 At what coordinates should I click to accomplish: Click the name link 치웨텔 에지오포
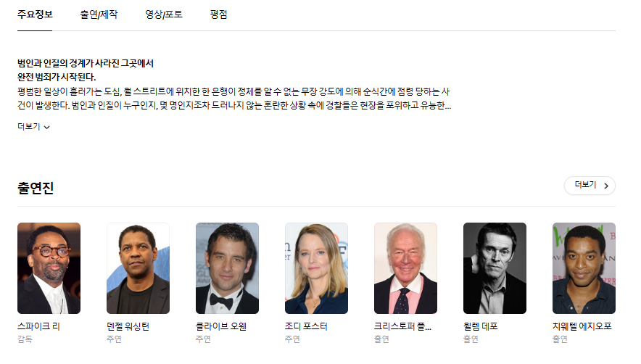click(x=582, y=326)
